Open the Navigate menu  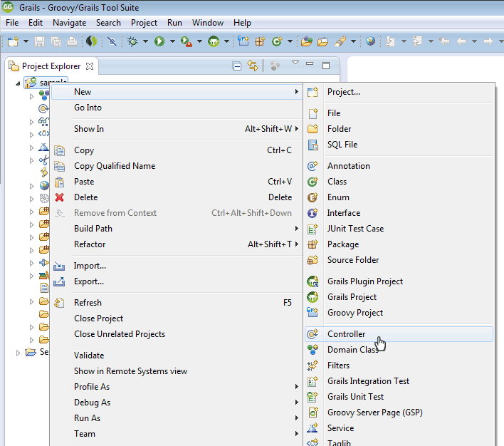[x=70, y=23]
